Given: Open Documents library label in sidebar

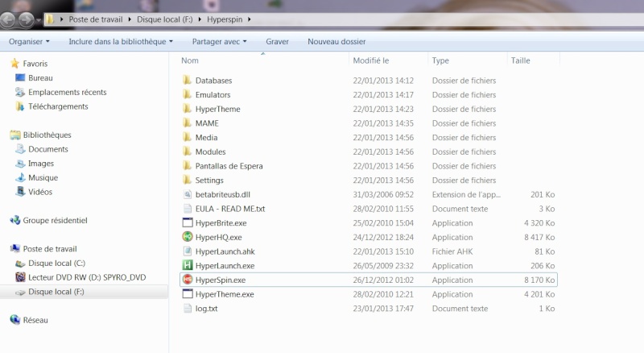Looking at the screenshot, I should (x=48, y=149).
